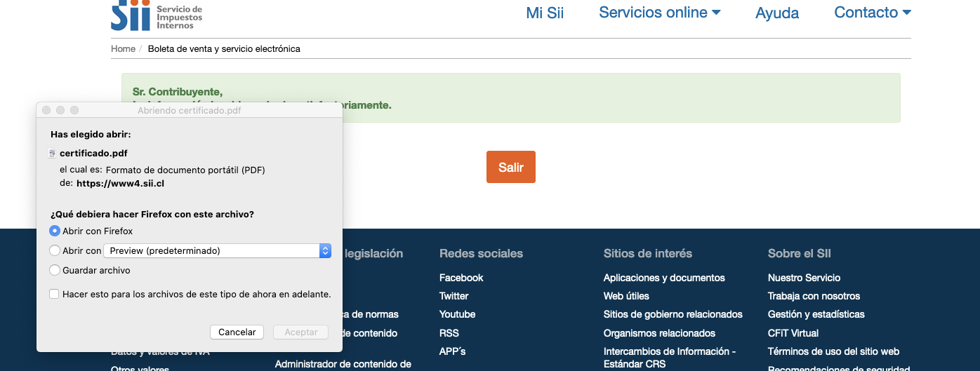The image size is (980, 371).
Task: Open 'Aplicaciones y documentos' footer link
Action: click(664, 278)
